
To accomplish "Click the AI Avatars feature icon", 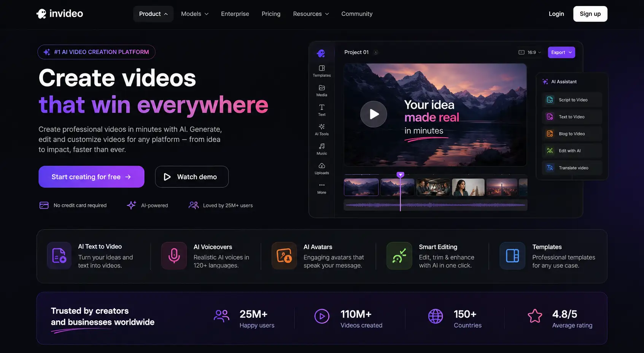I will point(284,256).
